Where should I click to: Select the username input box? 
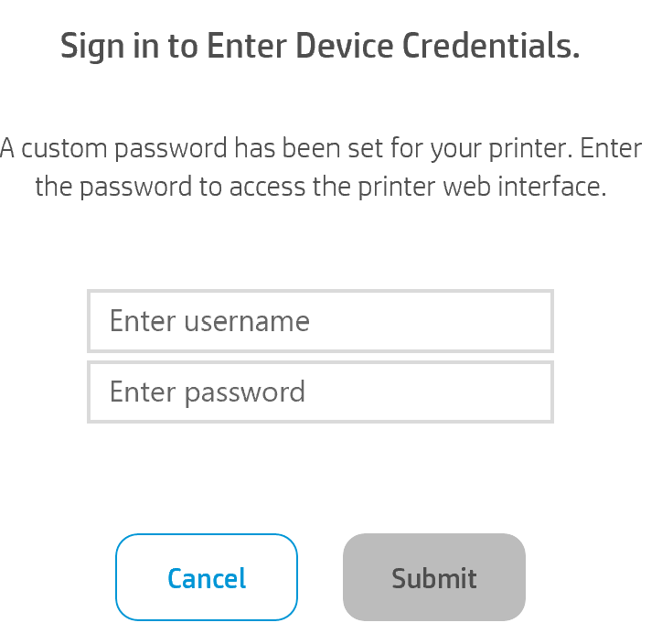click(x=320, y=321)
